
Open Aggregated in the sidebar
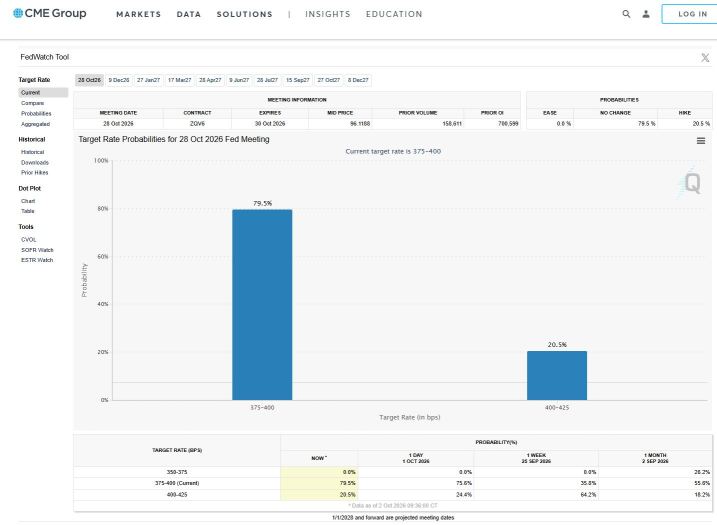click(36, 124)
